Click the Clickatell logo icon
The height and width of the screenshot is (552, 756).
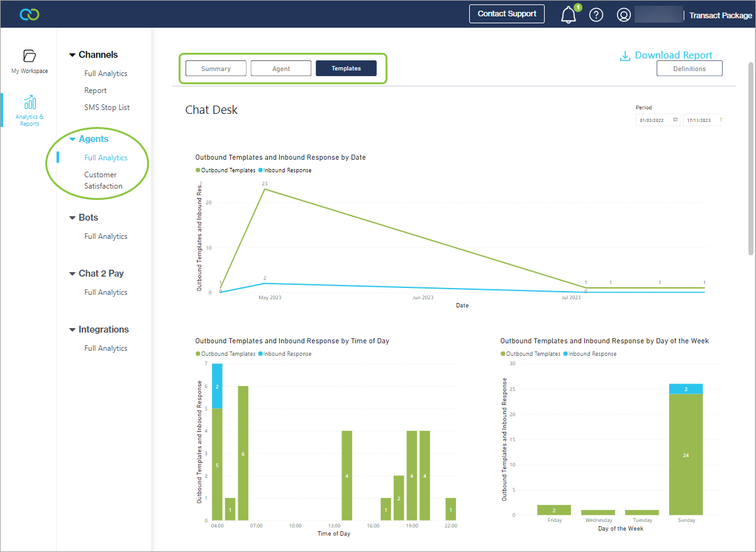pyautogui.click(x=30, y=14)
